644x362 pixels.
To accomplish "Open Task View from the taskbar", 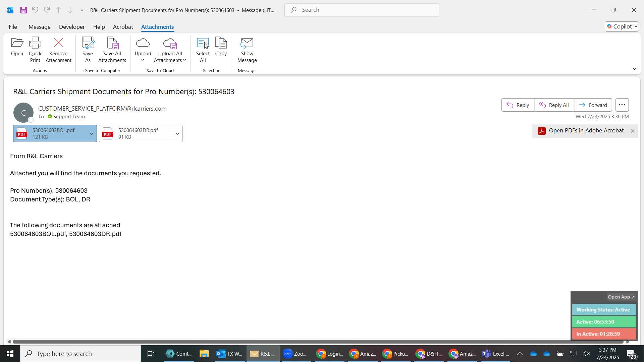I will [151, 354].
